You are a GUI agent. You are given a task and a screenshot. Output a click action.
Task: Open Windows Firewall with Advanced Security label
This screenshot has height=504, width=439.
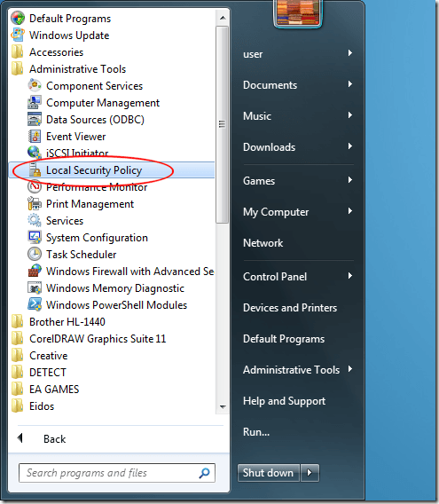pos(129,272)
